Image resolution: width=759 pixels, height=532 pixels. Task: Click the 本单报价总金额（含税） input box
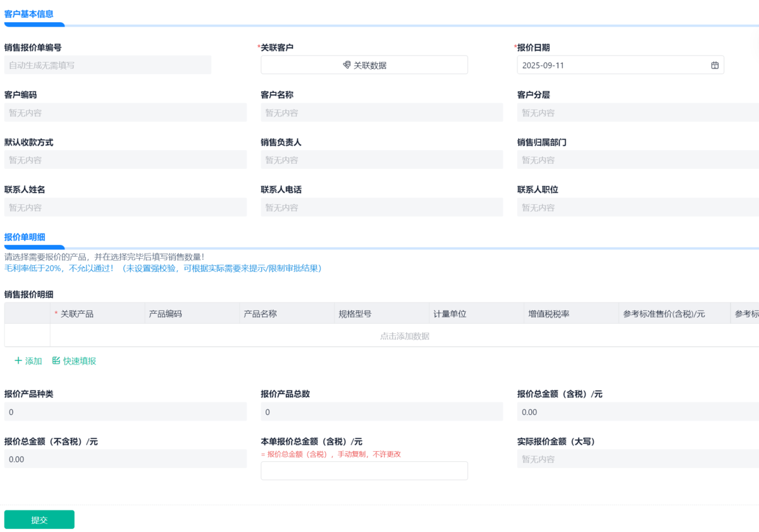pyautogui.click(x=364, y=471)
